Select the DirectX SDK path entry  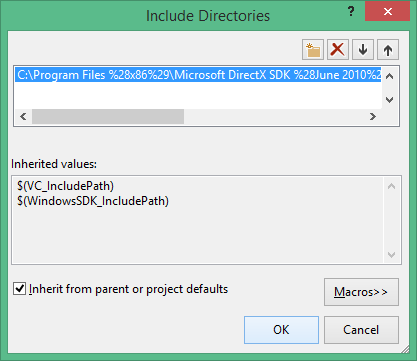pyautogui.click(x=198, y=75)
